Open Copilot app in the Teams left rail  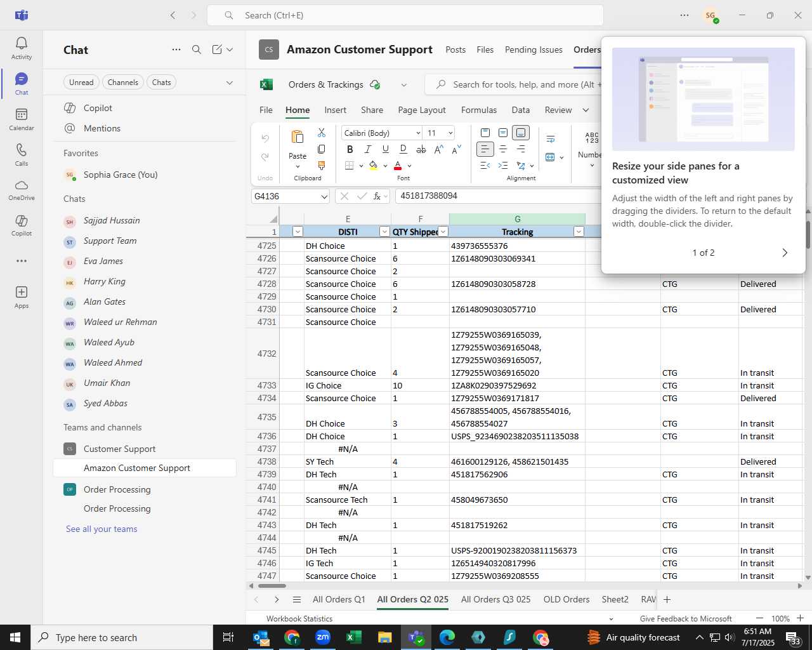pos(21,225)
